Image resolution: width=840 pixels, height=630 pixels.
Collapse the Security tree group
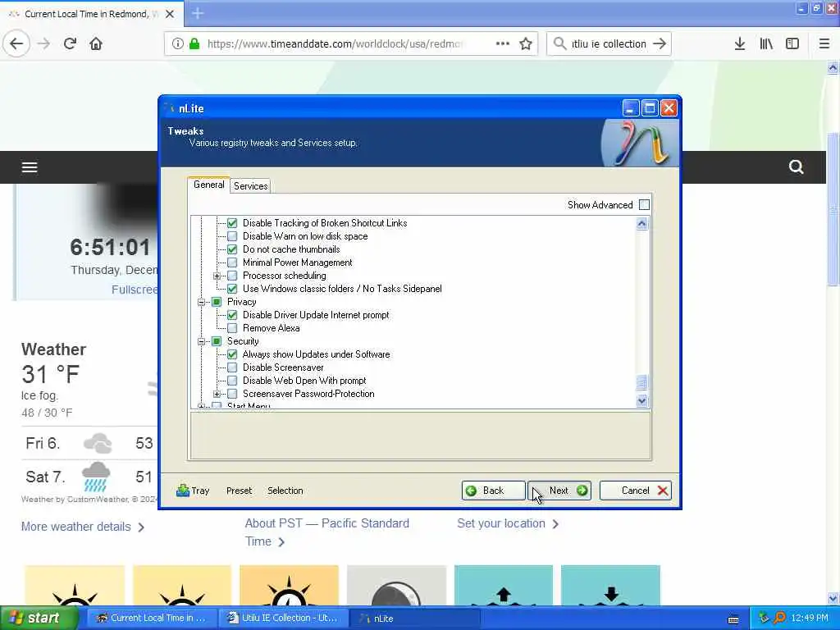click(x=202, y=341)
